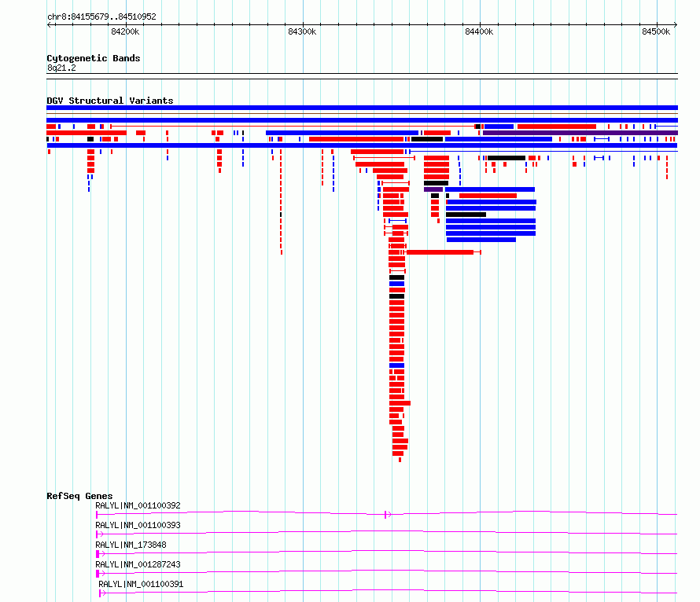Click start exon arrow of NM_173848 transcript

click(x=101, y=554)
